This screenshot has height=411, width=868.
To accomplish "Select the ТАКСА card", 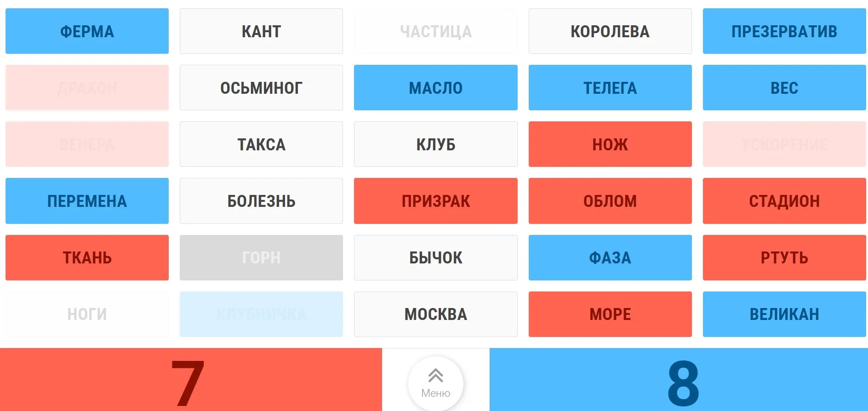I will click(261, 144).
